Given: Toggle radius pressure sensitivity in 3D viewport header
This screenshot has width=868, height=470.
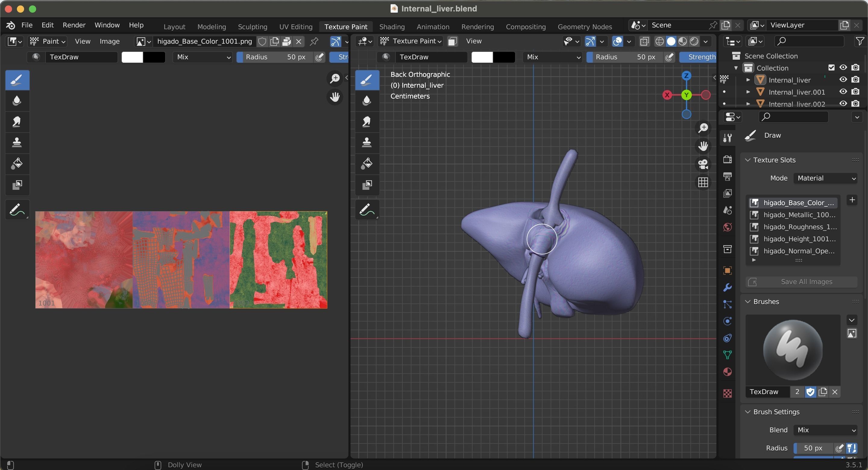Looking at the screenshot, I should tap(669, 57).
